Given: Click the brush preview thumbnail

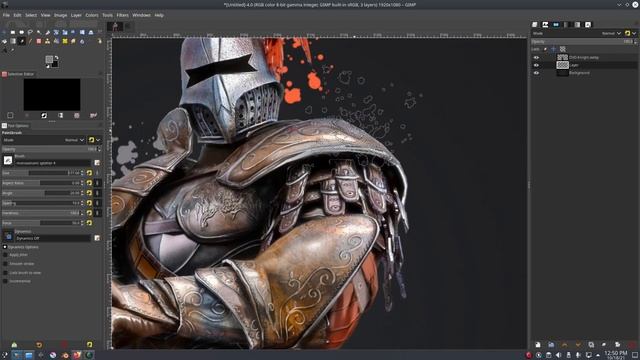Looking at the screenshot, I should [x=8, y=160].
